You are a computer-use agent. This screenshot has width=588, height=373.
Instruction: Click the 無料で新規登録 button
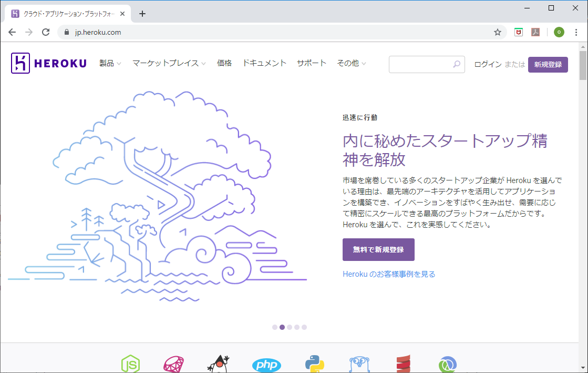coord(378,249)
